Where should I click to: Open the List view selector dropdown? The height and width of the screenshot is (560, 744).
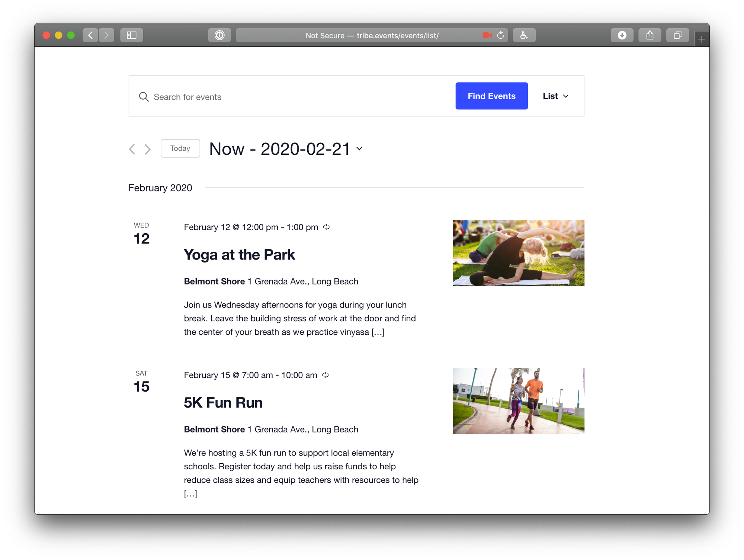point(555,96)
